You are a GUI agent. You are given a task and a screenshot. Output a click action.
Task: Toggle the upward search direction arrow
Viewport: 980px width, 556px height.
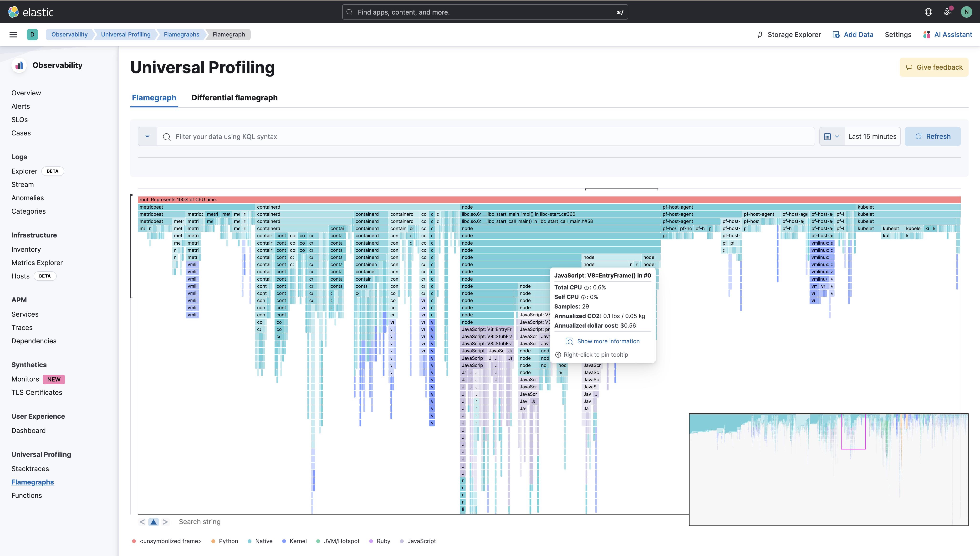(x=153, y=522)
